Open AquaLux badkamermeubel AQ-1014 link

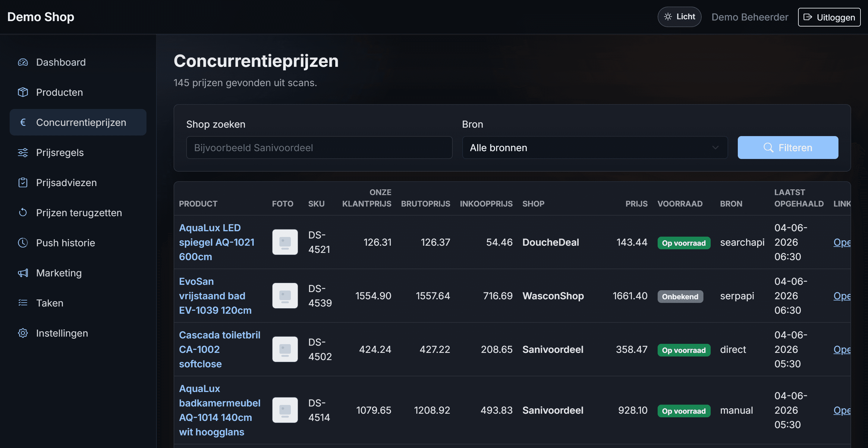tap(219, 410)
